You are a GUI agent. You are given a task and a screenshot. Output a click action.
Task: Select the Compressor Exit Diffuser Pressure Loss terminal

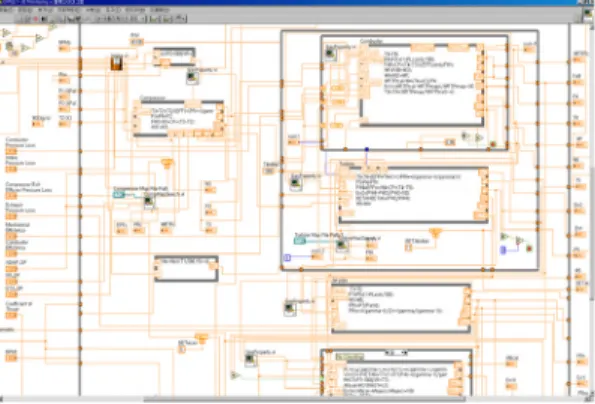[x=11, y=196]
